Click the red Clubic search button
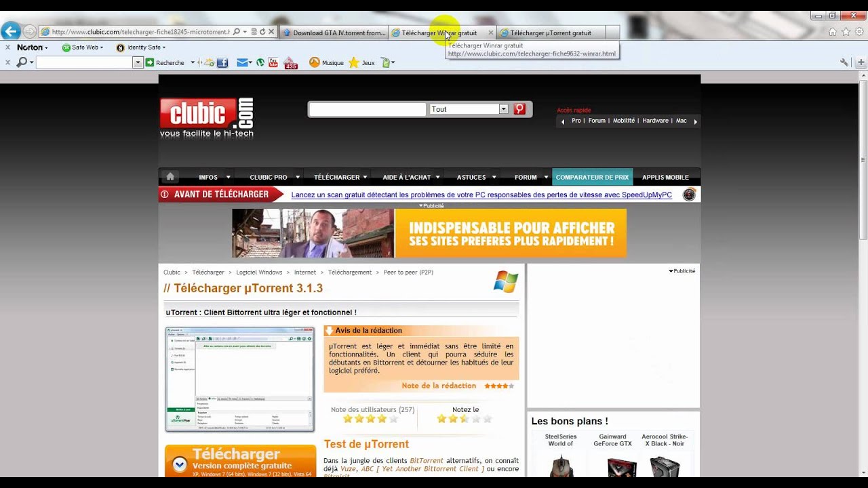 (x=519, y=109)
